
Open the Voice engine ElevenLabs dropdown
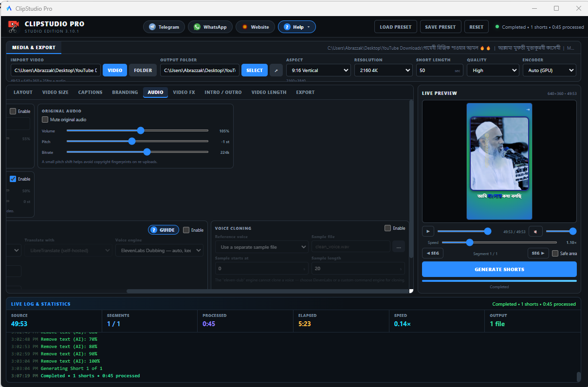(159, 250)
